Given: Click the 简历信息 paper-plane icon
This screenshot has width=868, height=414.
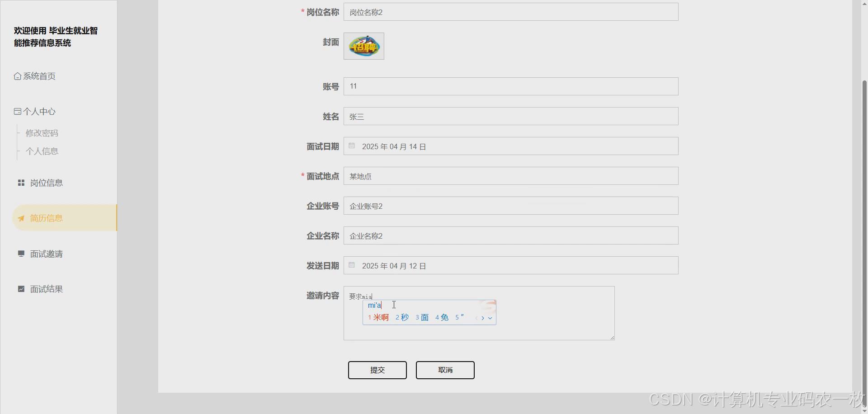Looking at the screenshot, I should pyautogui.click(x=21, y=218).
